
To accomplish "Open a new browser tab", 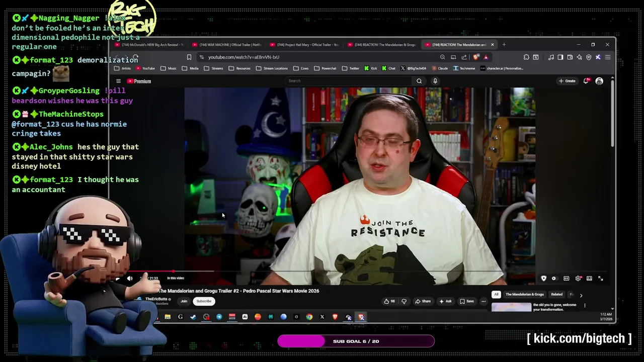I will [504, 45].
